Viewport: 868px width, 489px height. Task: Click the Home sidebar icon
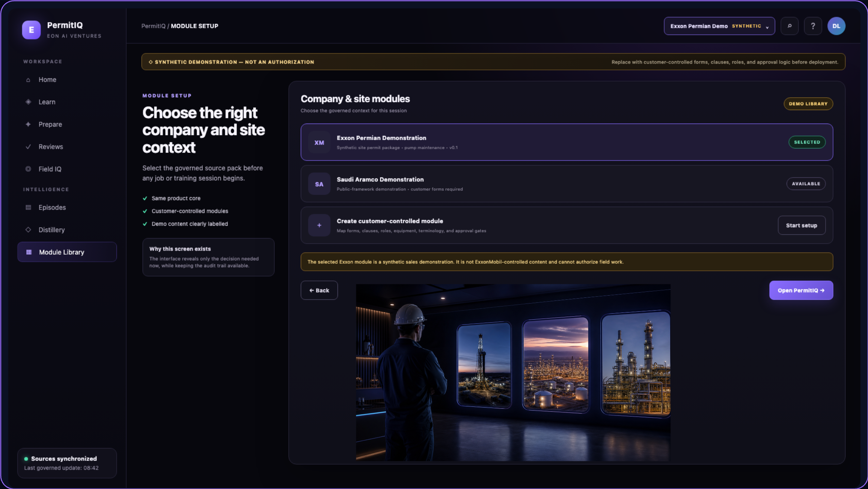click(x=28, y=80)
